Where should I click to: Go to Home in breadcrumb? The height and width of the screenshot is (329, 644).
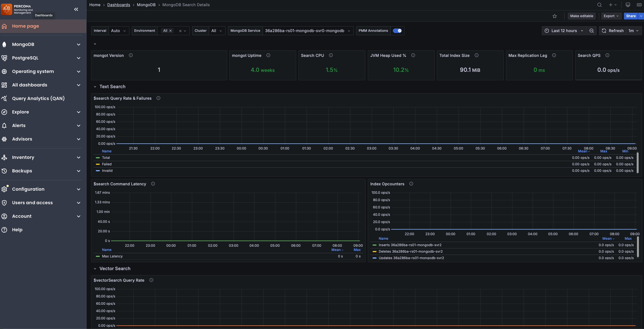pos(95,5)
